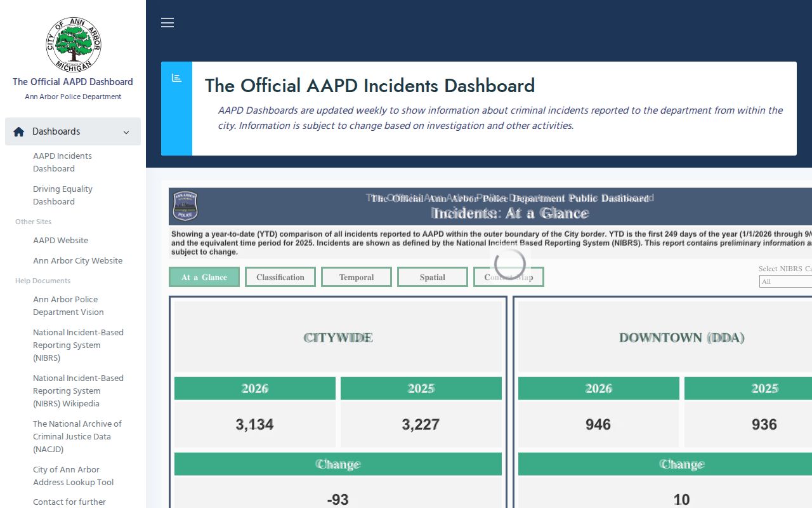Click the City of Ann Arbor tree logo
812x508 pixels.
pyautogui.click(x=73, y=44)
